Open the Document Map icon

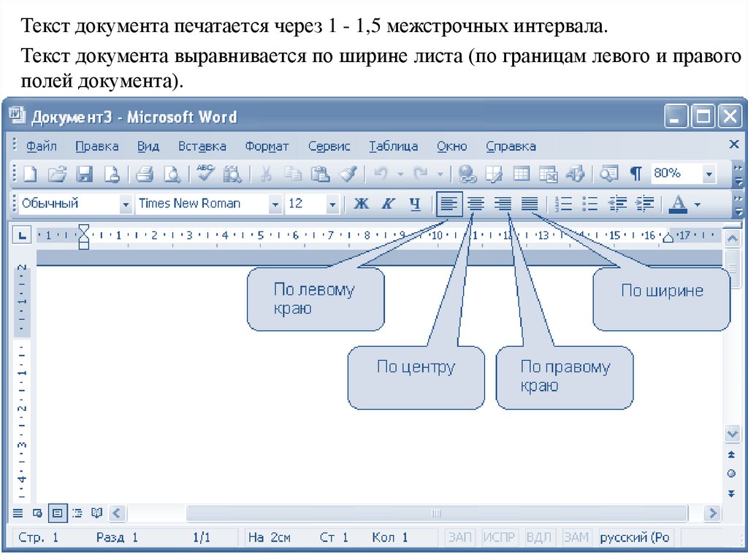point(609,174)
